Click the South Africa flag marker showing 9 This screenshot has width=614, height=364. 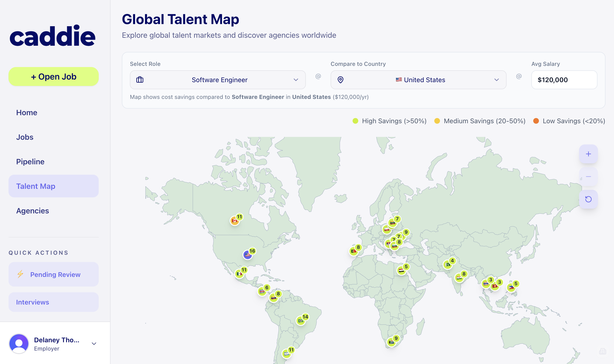[x=391, y=342]
